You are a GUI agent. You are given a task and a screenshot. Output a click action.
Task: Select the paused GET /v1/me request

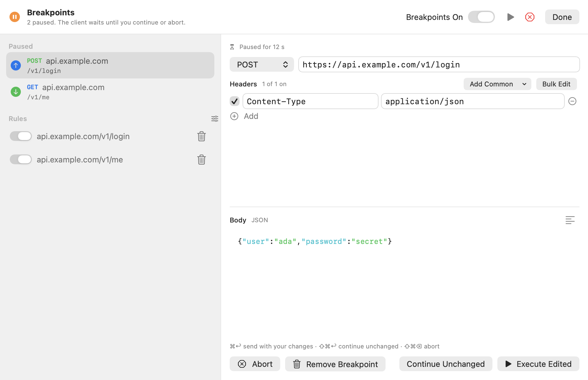[110, 92]
